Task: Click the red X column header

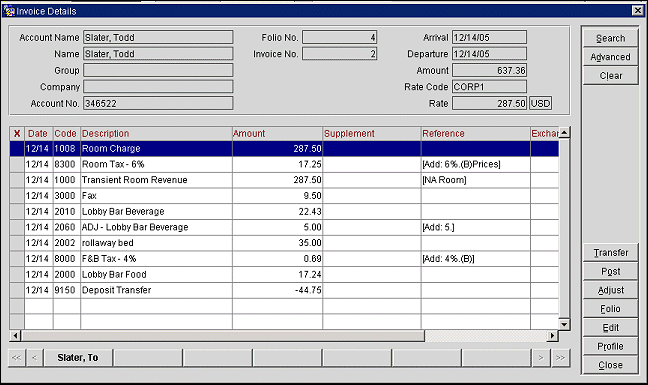Action: [x=17, y=133]
